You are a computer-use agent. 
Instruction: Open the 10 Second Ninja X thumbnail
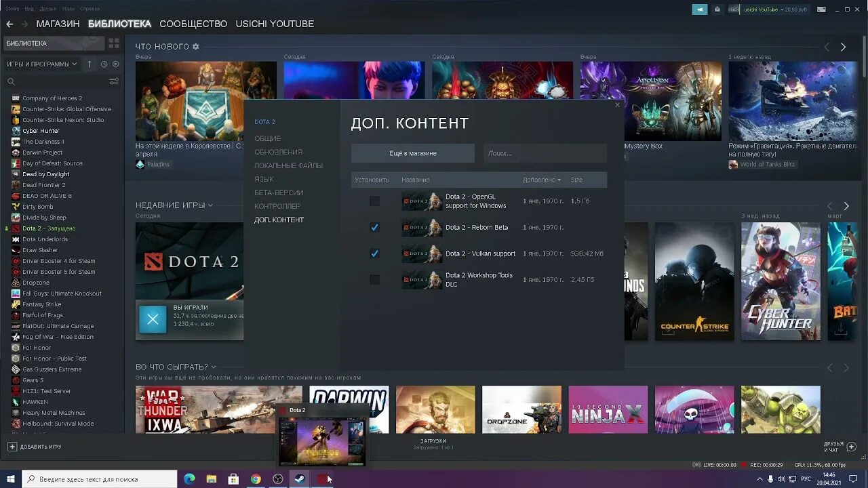(x=608, y=409)
